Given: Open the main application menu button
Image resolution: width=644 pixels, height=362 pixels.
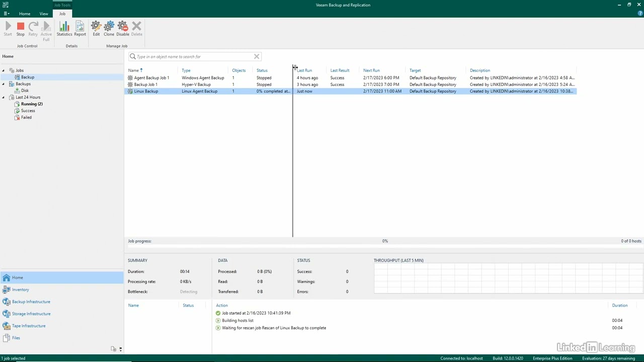Looking at the screenshot, I should 6,14.
